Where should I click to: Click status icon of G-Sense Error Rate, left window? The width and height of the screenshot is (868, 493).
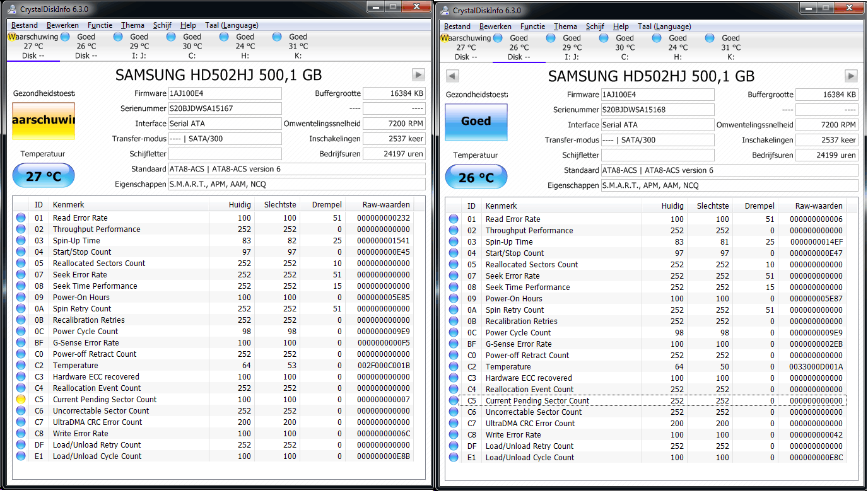(x=21, y=343)
